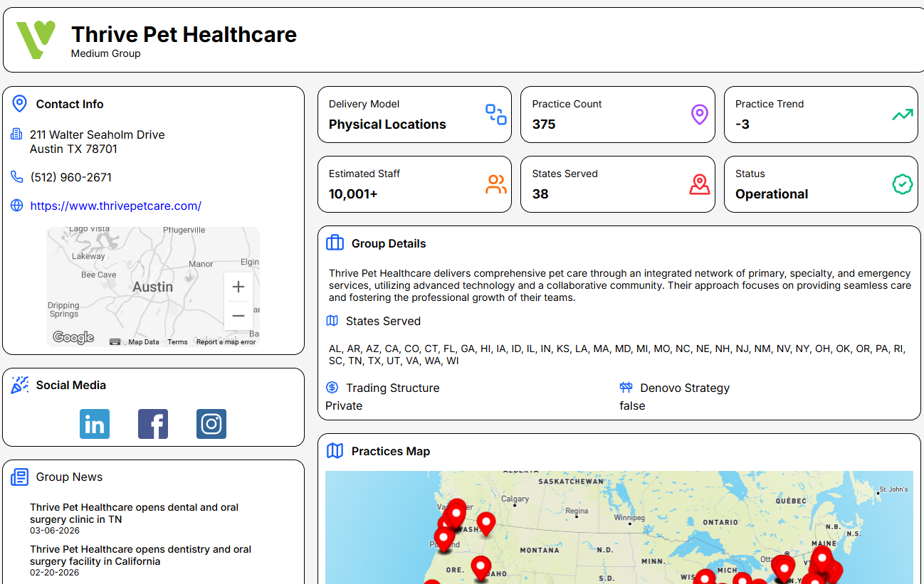Open the LinkedIn social media icon
The image size is (924, 584).
[95, 423]
